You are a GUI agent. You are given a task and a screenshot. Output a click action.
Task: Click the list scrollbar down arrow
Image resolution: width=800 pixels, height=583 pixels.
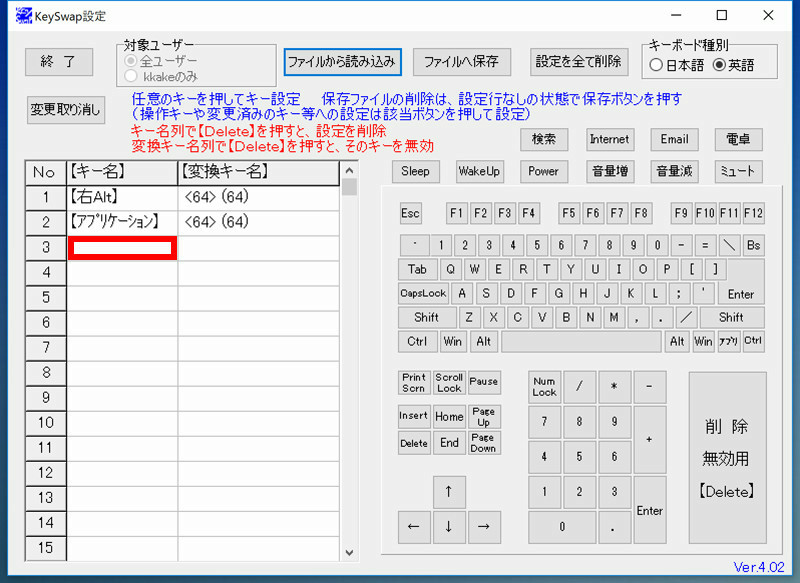(349, 552)
